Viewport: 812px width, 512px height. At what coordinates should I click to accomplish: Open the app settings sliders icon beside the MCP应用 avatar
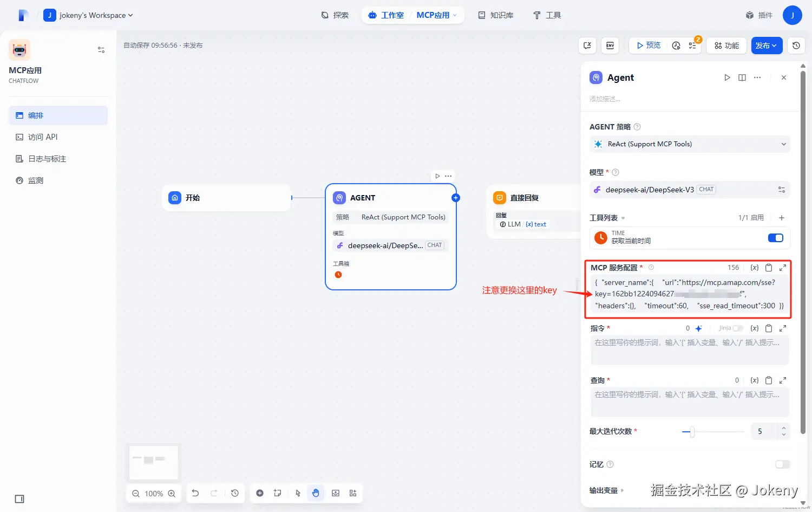pos(101,50)
